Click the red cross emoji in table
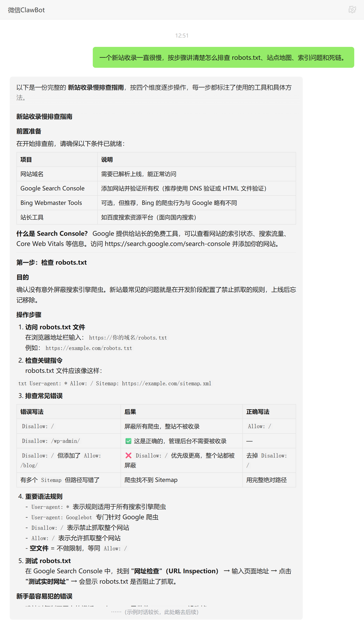 (x=128, y=455)
